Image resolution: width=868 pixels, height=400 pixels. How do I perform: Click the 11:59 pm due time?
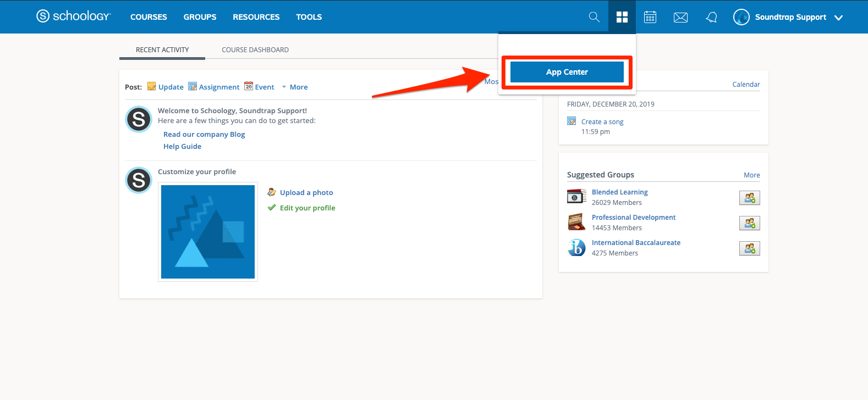click(596, 131)
